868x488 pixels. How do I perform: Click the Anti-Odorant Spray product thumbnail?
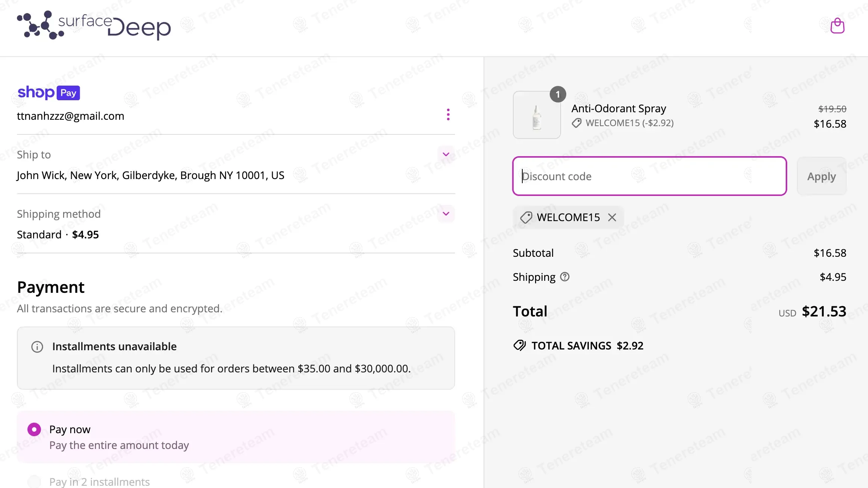click(x=537, y=115)
